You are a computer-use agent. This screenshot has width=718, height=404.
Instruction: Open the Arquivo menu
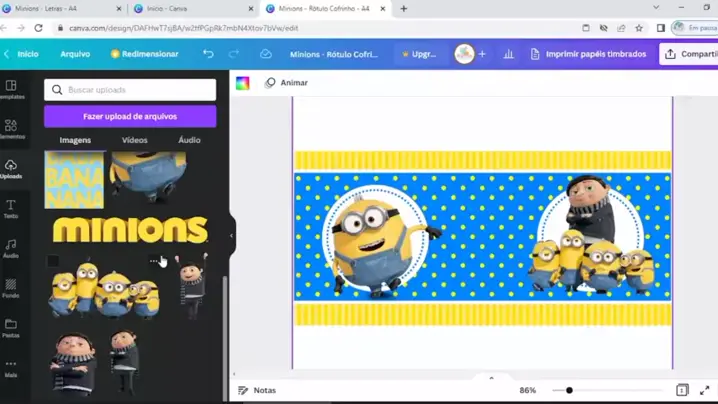pyautogui.click(x=75, y=54)
